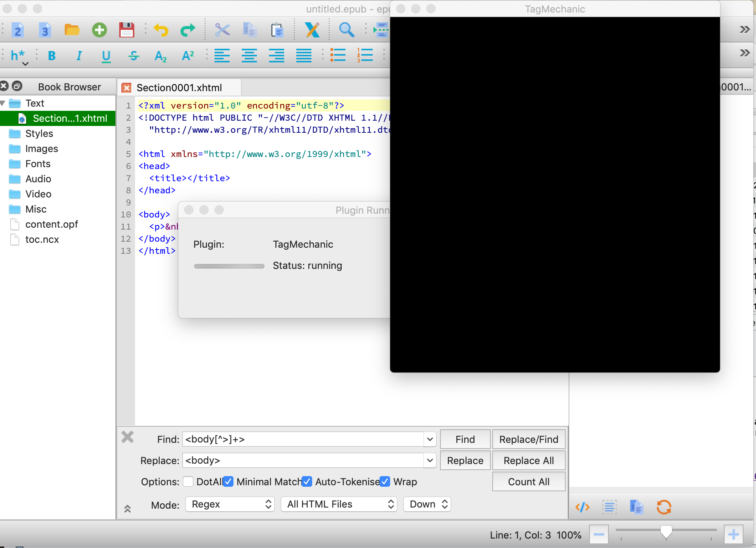Select the Section0001.xhtml editor tab

pos(179,88)
